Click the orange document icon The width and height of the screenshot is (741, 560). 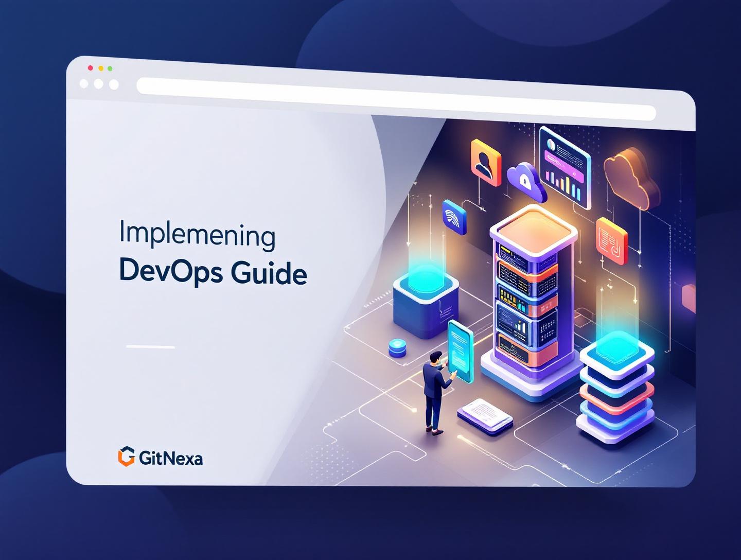tap(612, 241)
